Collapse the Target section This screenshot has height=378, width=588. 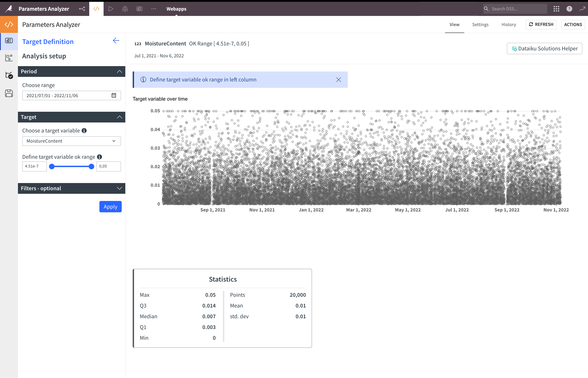coord(119,117)
